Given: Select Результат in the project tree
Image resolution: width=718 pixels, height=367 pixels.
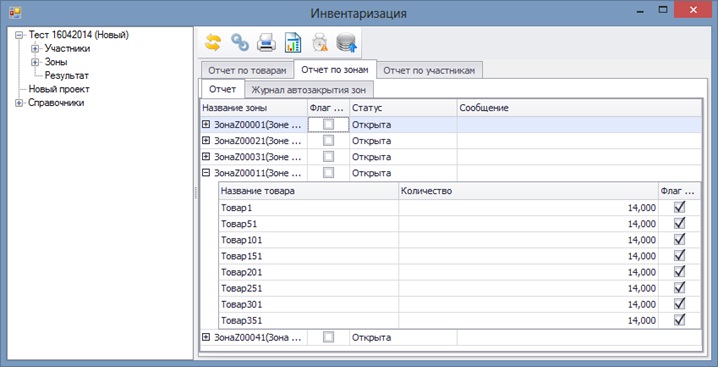Looking at the screenshot, I should tap(67, 76).
